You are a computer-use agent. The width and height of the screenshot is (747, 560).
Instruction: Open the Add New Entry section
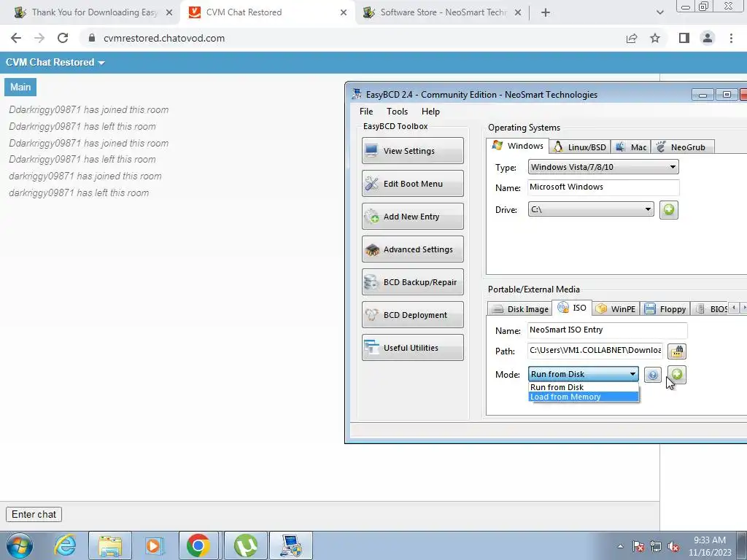(413, 216)
